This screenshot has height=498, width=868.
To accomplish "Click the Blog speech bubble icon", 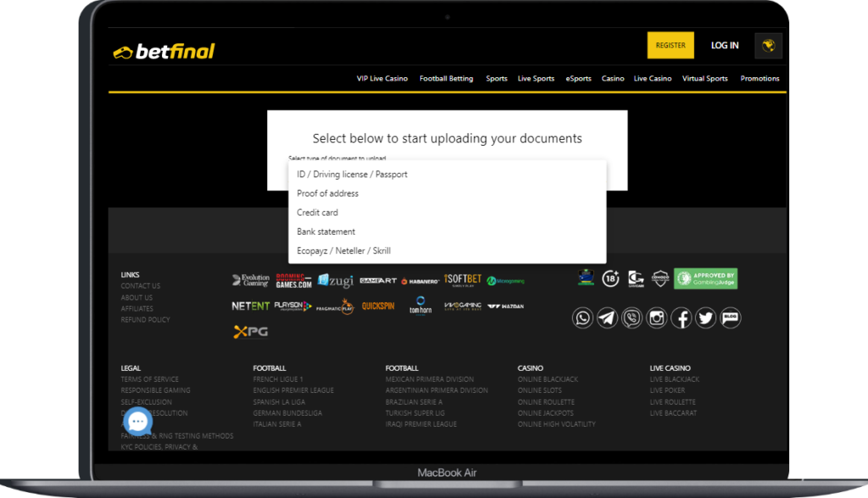I will click(x=730, y=318).
